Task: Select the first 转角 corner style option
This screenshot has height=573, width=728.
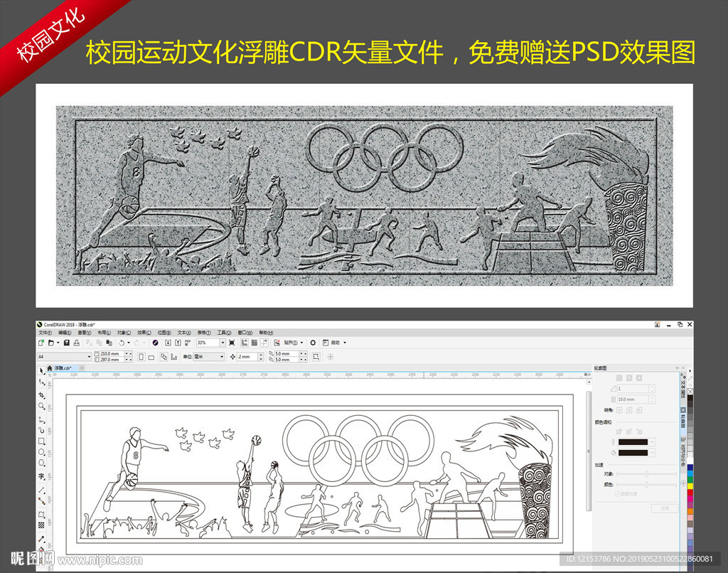Action: (619, 410)
